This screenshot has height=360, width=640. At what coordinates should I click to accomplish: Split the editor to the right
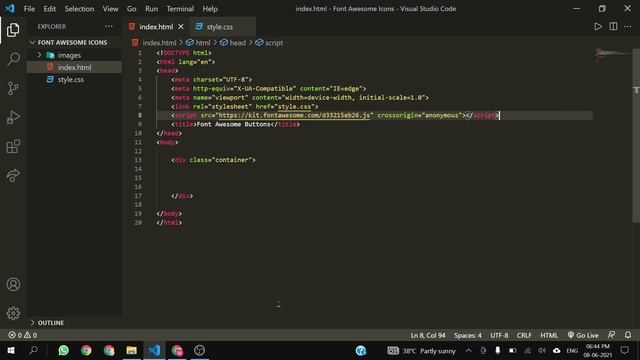pos(613,27)
